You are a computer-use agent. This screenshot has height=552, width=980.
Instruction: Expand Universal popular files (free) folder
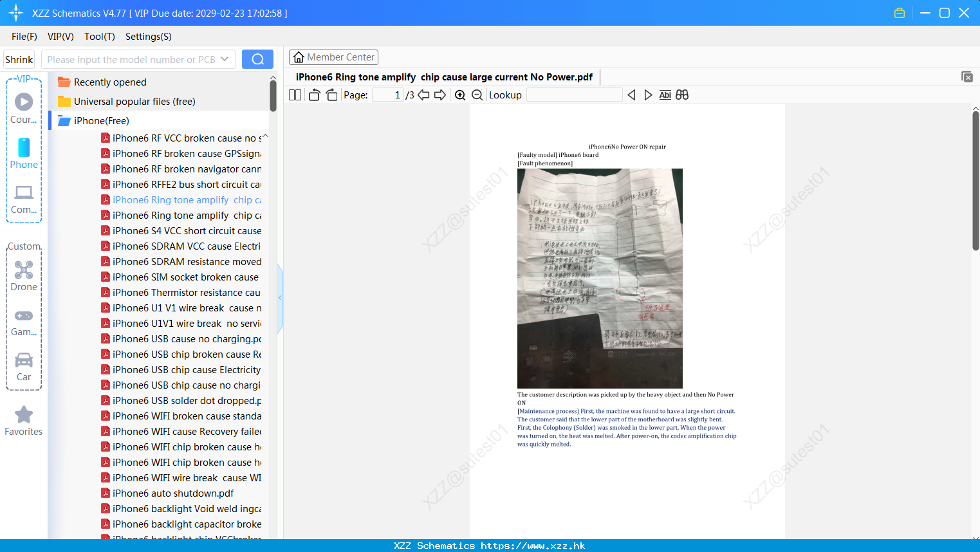126,102
